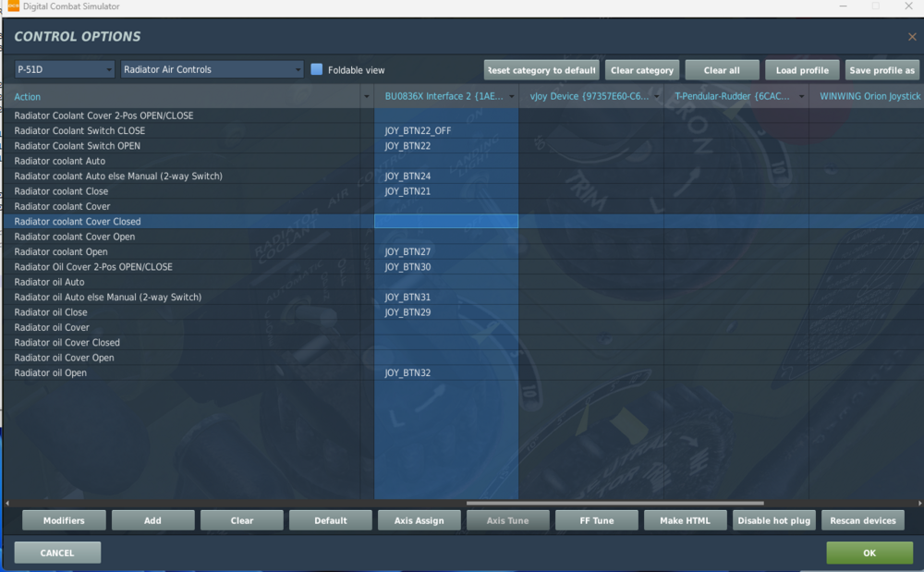Click the Make HTML button
Viewport: 924px width, 572px height.
click(686, 521)
